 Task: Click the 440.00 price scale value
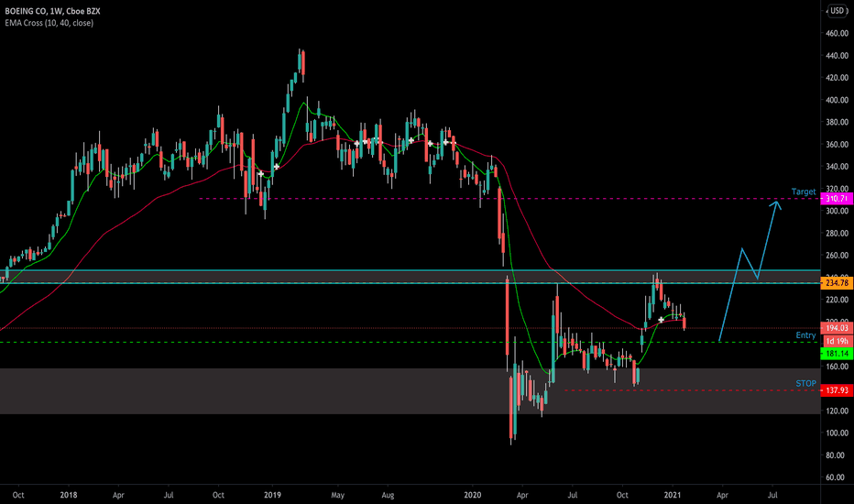coord(838,56)
